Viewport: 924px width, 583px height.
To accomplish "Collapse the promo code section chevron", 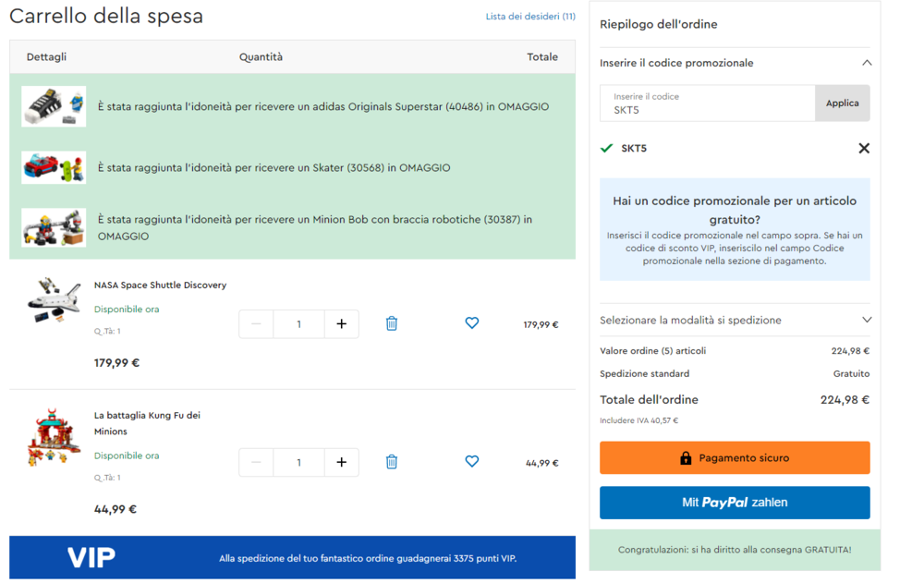I will pyautogui.click(x=867, y=63).
